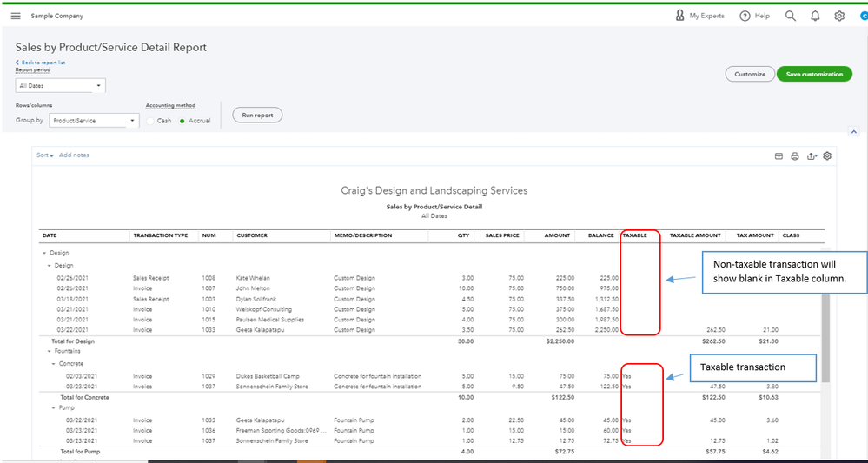
Task: Click Add notes link
Action: (74, 155)
